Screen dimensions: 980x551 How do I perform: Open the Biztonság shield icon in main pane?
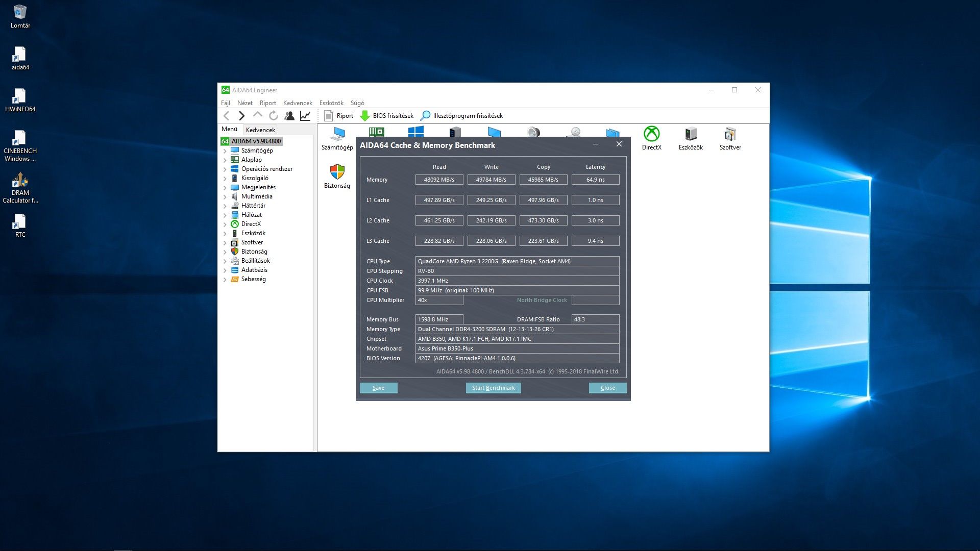pyautogui.click(x=337, y=177)
